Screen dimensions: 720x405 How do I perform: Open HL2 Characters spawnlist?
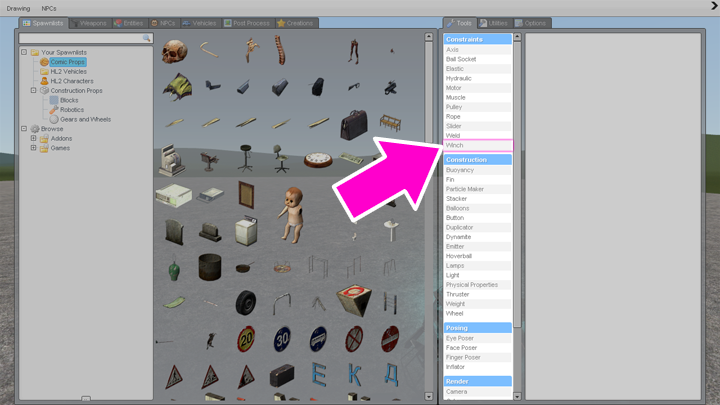[72, 81]
